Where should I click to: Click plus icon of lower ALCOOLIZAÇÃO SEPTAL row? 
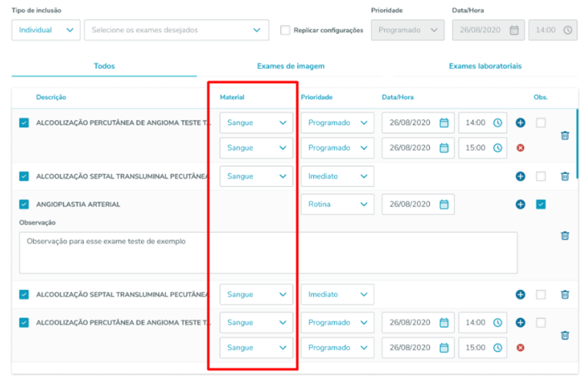click(x=520, y=295)
